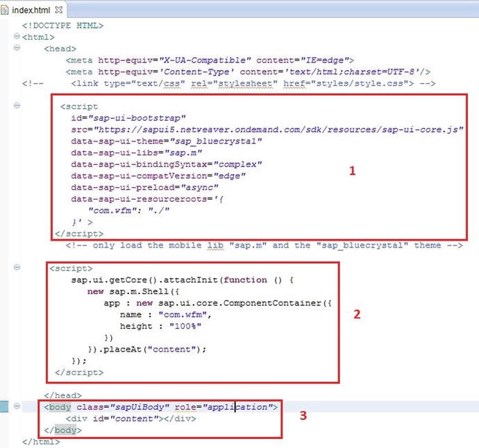Close the index.html tab

58,10
